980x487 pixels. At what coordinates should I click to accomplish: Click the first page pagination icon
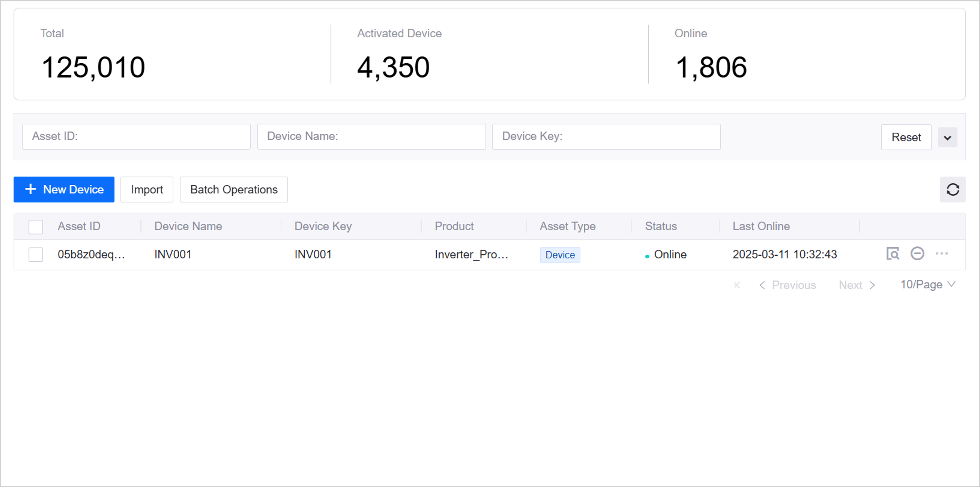[x=737, y=285]
